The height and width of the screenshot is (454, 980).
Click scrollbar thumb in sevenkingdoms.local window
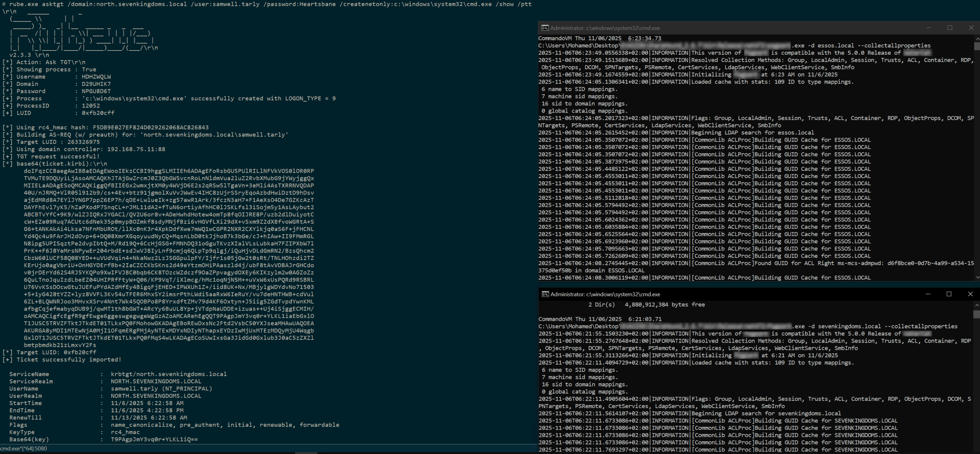pyautogui.click(x=977, y=314)
